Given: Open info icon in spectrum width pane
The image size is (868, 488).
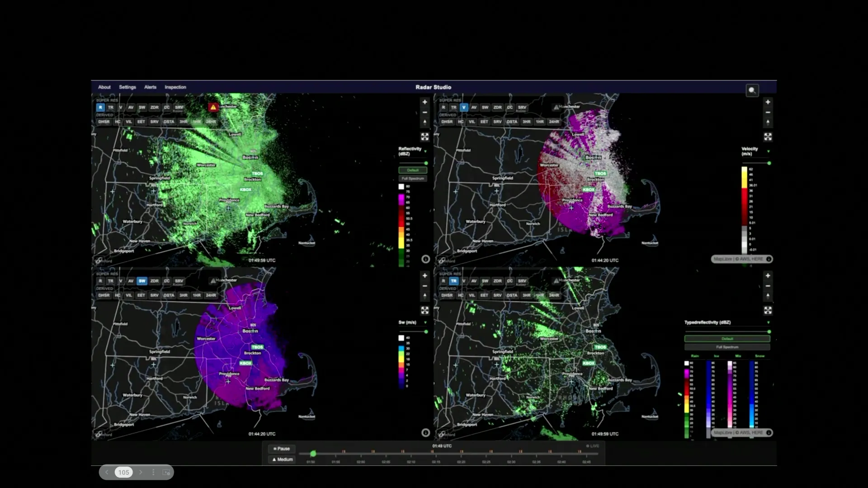Looking at the screenshot, I should pos(425,432).
